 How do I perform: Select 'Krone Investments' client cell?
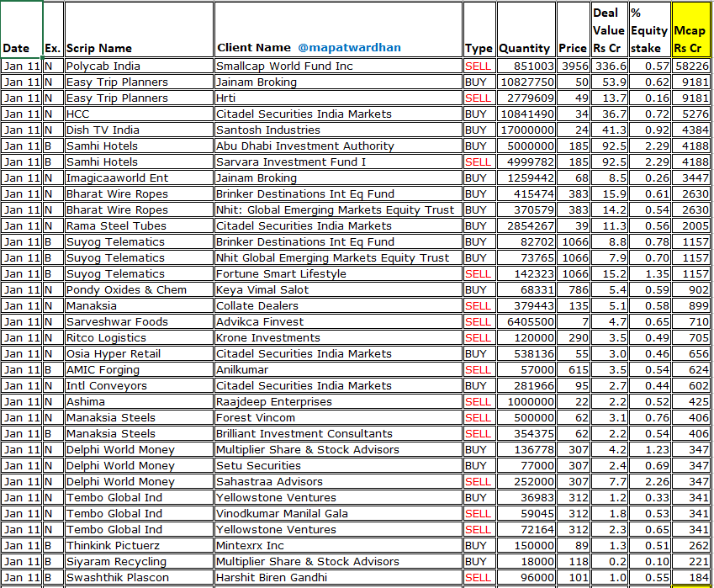tap(338, 337)
